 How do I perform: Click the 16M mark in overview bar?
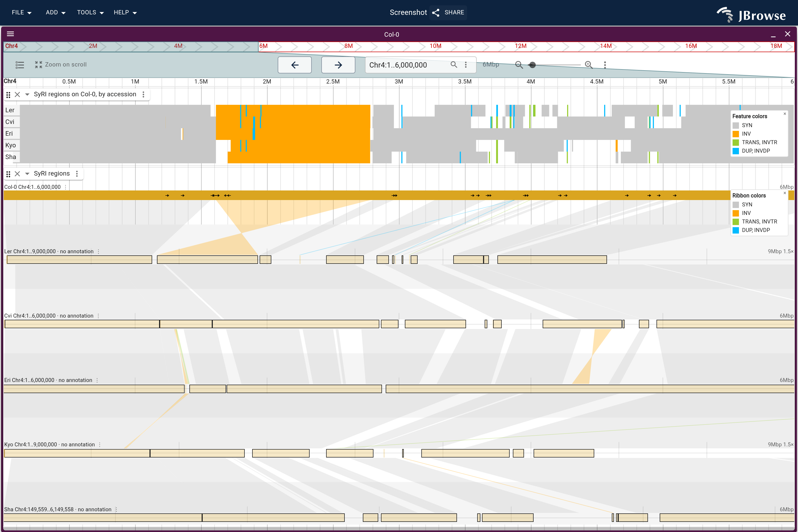coord(691,46)
